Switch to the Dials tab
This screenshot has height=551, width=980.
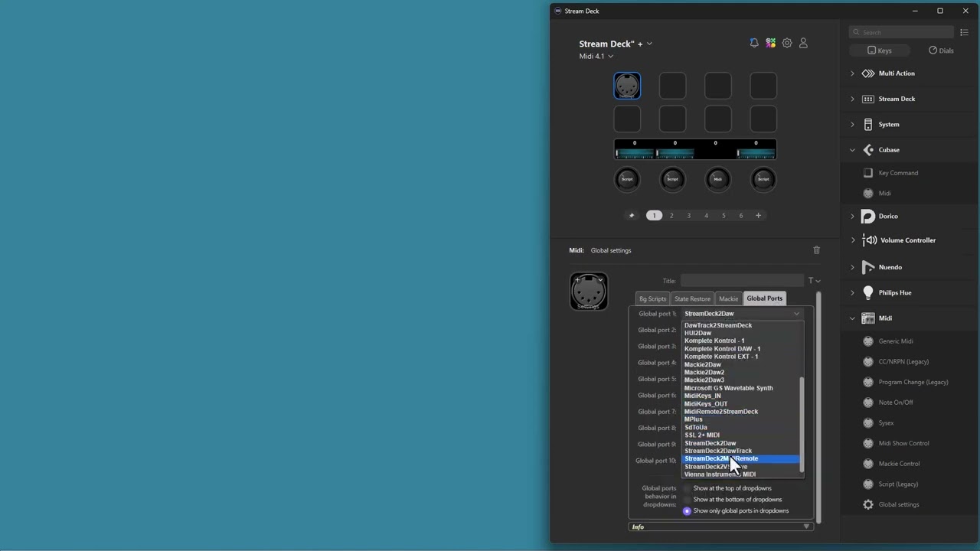(x=941, y=51)
